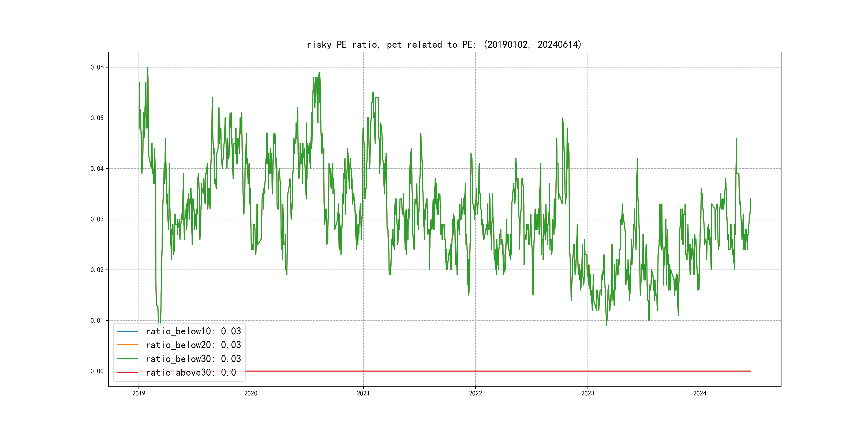Screen dimensions: 868x434
Task: Select the ratio_below30: 0.03 legend label
Action: click(193, 359)
